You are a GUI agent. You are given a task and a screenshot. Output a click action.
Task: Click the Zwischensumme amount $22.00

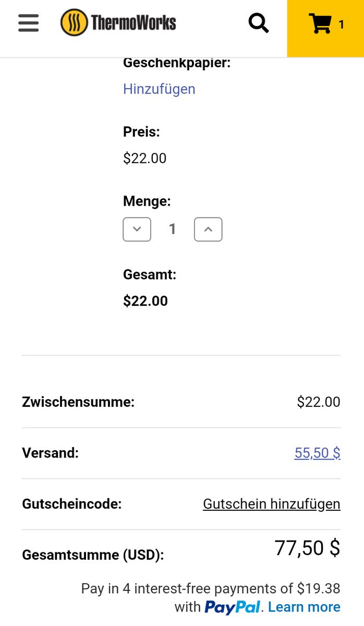coord(318,402)
